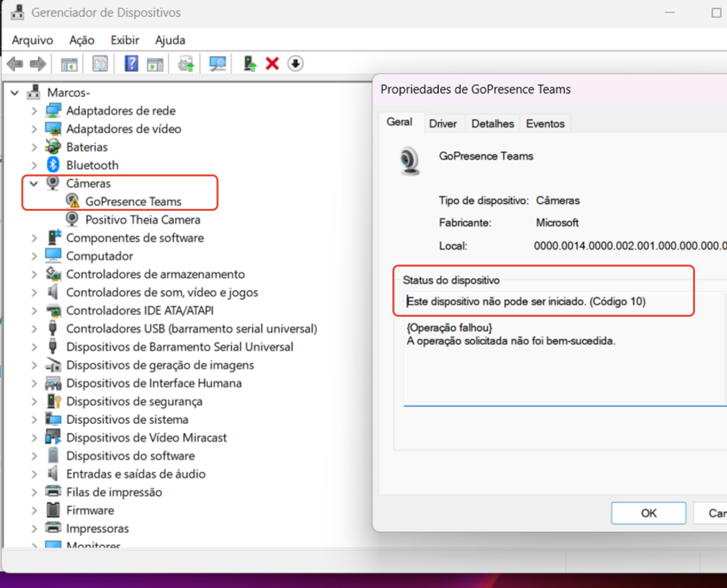The height and width of the screenshot is (588, 727).
Task: Maximize the Device Manager window
Action: click(716, 13)
